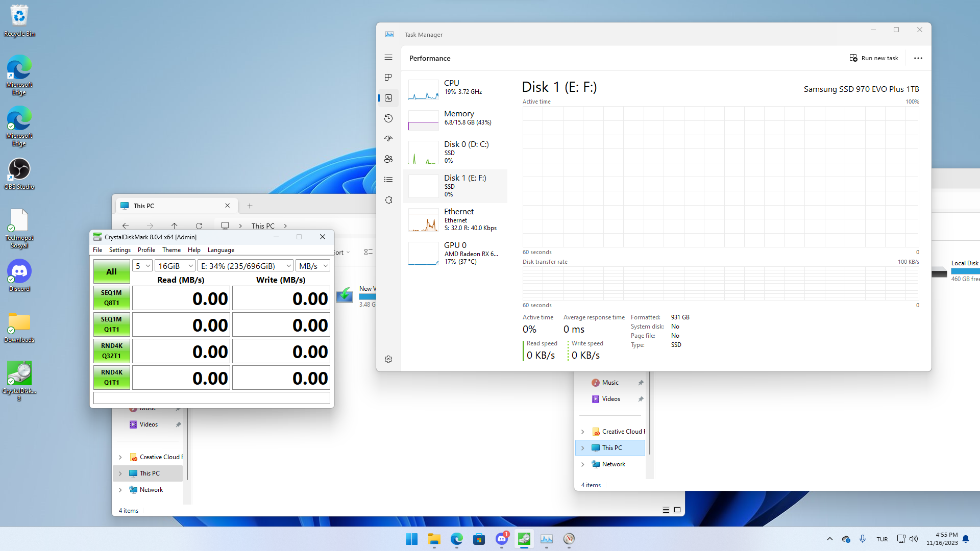The width and height of the screenshot is (980, 551).
Task: Open the Theme menu in CrystalDiskMark
Action: pos(171,250)
